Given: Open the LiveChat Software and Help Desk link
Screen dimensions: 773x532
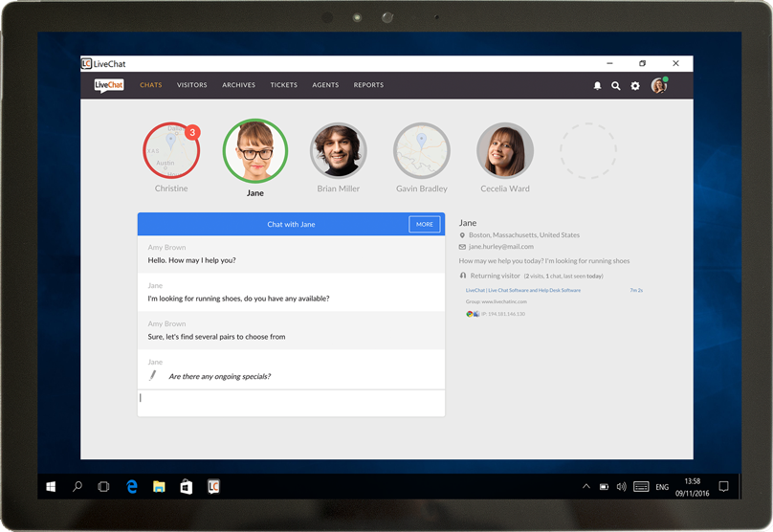Looking at the screenshot, I should tap(523, 291).
